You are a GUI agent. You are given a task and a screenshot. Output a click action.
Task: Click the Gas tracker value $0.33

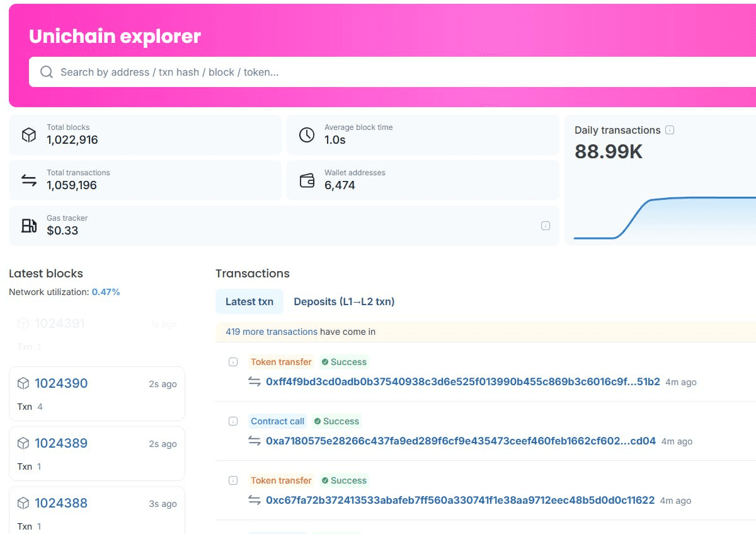tap(62, 231)
